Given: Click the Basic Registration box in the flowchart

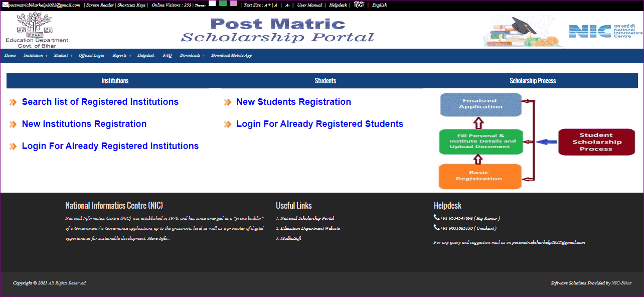Looking at the screenshot, I should point(479,176).
